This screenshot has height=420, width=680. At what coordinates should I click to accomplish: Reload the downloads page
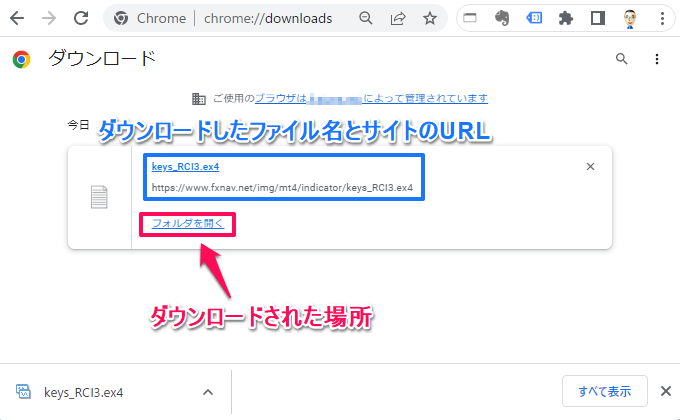click(x=81, y=18)
